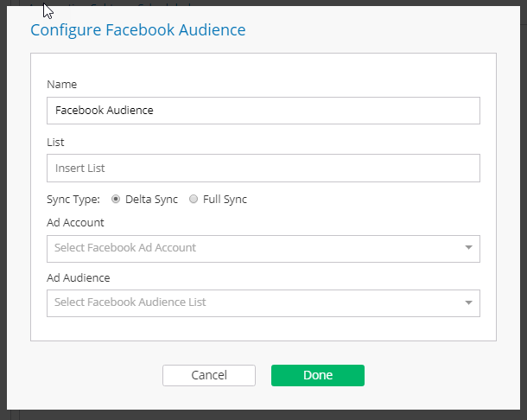Select the Delta Sync radio button
This screenshot has height=420, width=527.
116,199
